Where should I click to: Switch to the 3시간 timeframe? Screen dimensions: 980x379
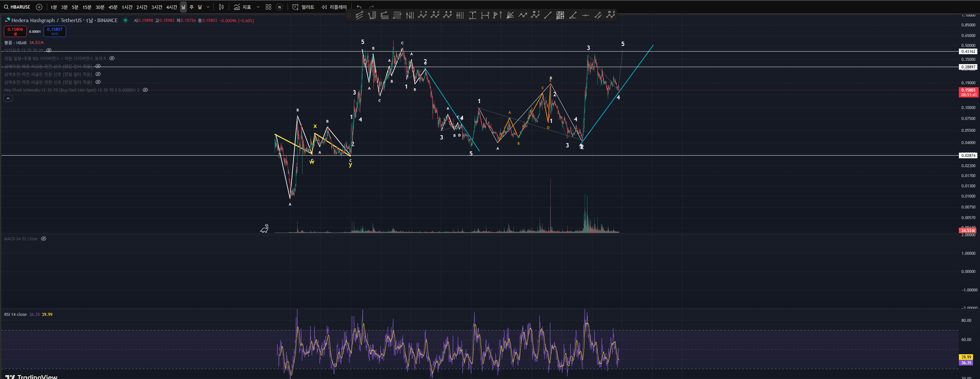click(x=157, y=7)
